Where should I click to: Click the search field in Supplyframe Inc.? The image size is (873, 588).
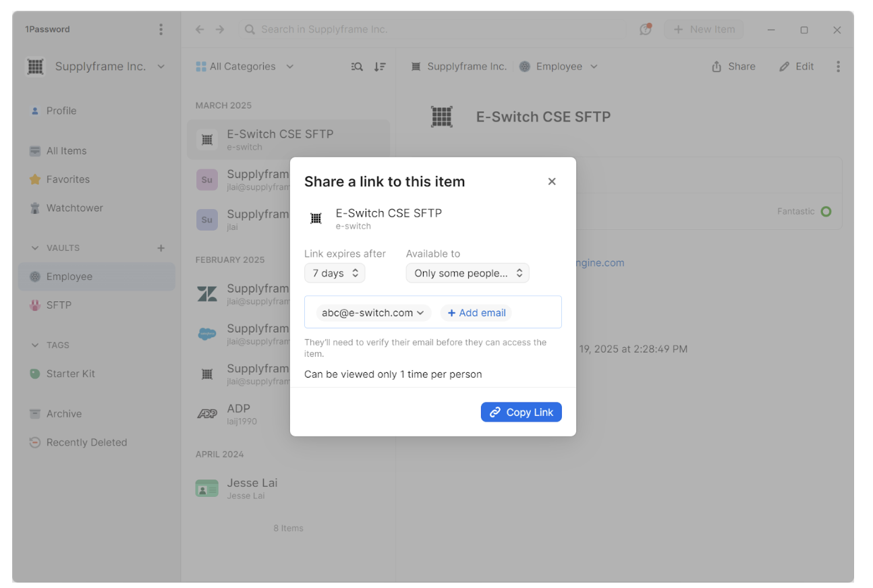tap(432, 30)
